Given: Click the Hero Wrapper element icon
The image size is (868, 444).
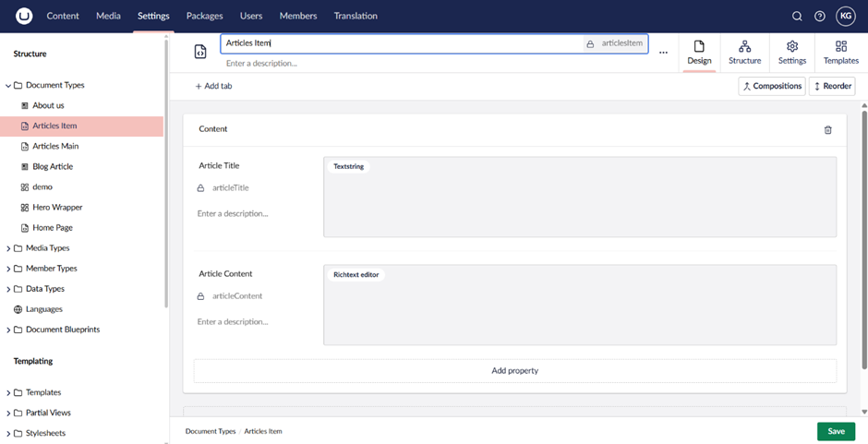Looking at the screenshot, I should click(x=24, y=208).
